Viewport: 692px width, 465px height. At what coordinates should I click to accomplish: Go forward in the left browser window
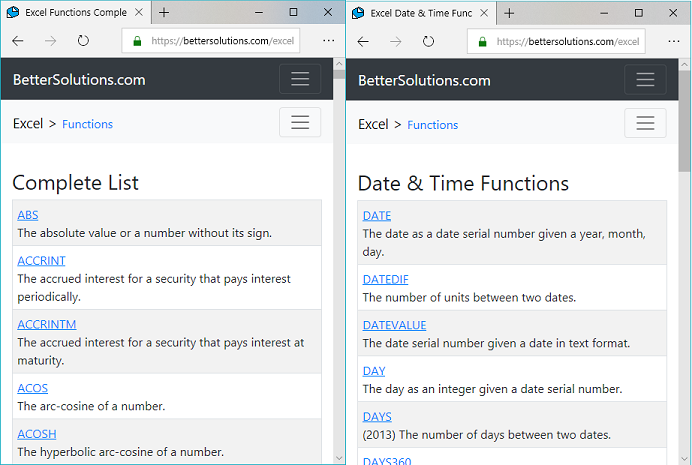(x=50, y=41)
